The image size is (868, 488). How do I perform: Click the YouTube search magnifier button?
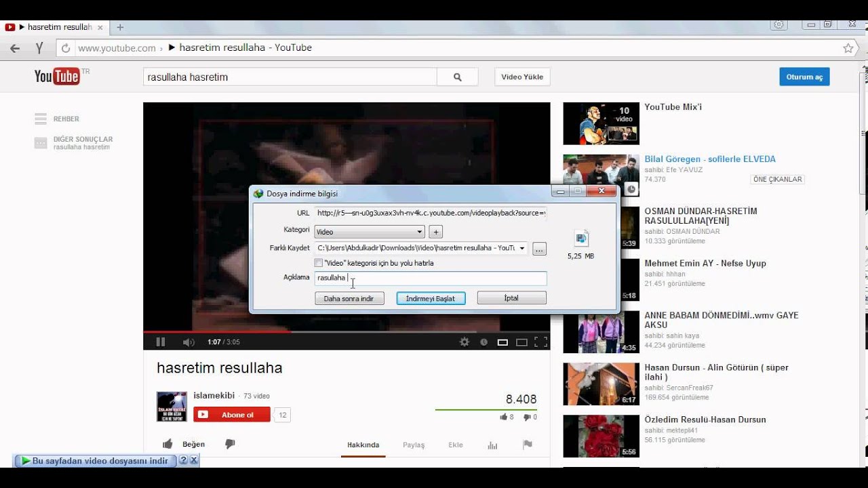tap(458, 77)
